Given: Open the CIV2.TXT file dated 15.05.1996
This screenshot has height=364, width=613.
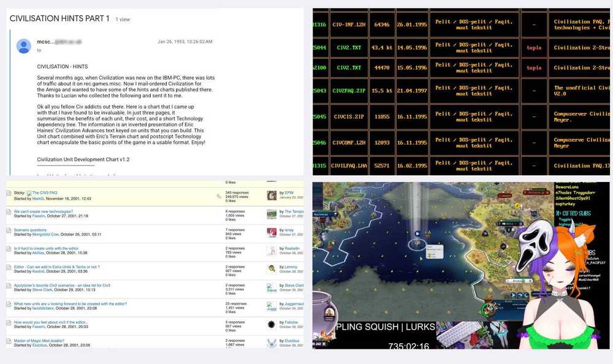Looking at the screenshot, I should point(349,67).
